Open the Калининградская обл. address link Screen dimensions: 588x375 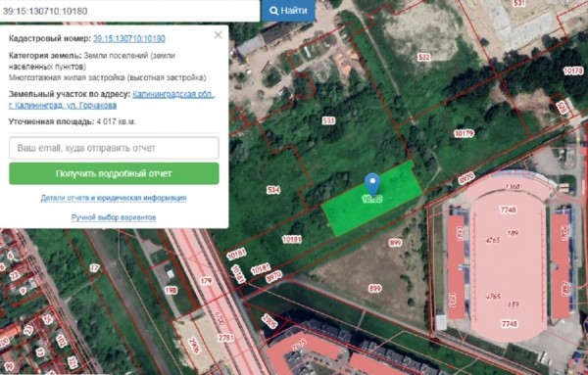click(x=173, y=94)
